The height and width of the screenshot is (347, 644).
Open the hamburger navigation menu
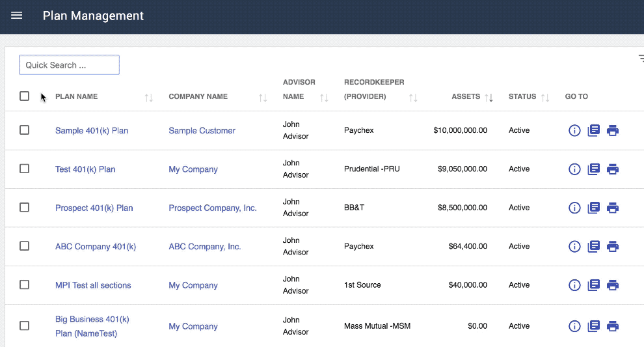coord(16,16)
